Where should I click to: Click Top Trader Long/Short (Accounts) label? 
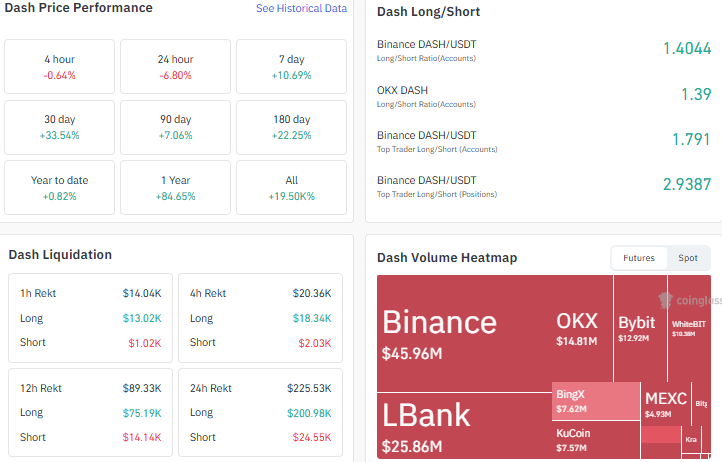(x=437, y=149)
